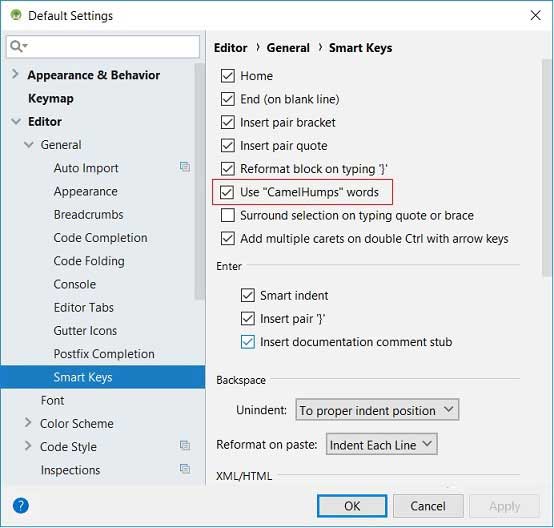Toggle the Smart indent checkbox
The width and height of the screenshot is (554, 528).
point(248,295)
